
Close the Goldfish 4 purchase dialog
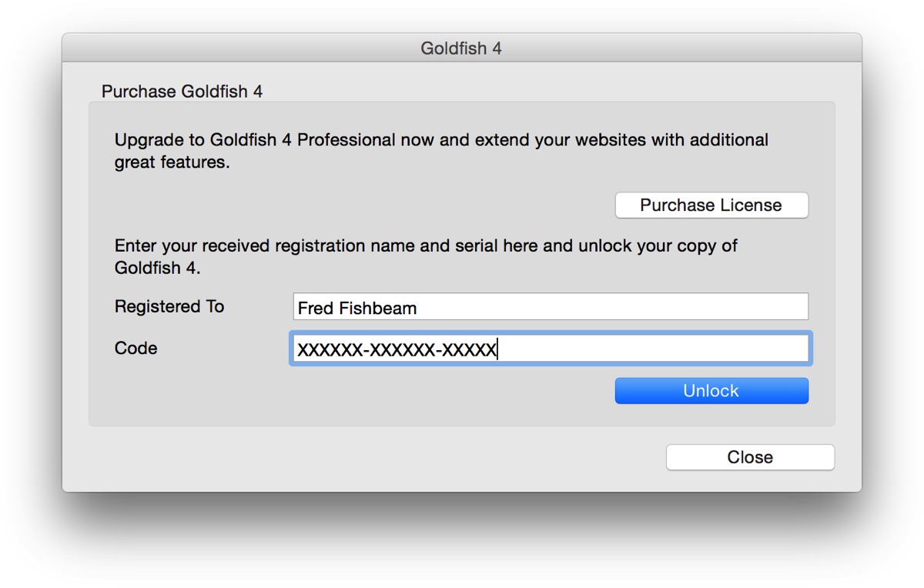[x=750, y=457]
